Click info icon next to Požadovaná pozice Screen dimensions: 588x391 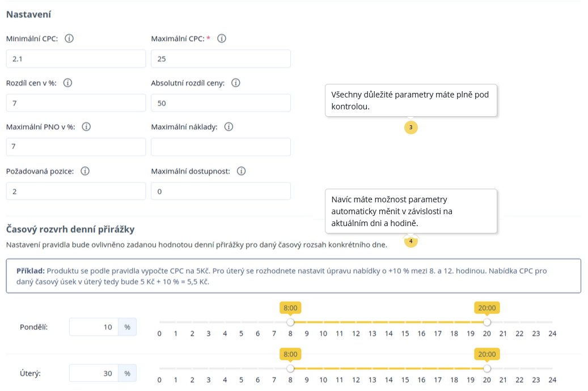85,171
